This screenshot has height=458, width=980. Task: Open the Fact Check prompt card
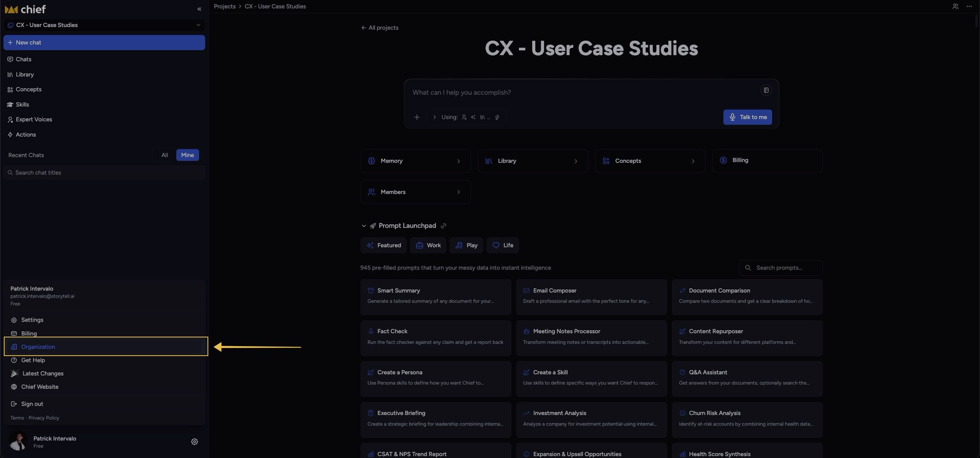(x=436, y=338)
